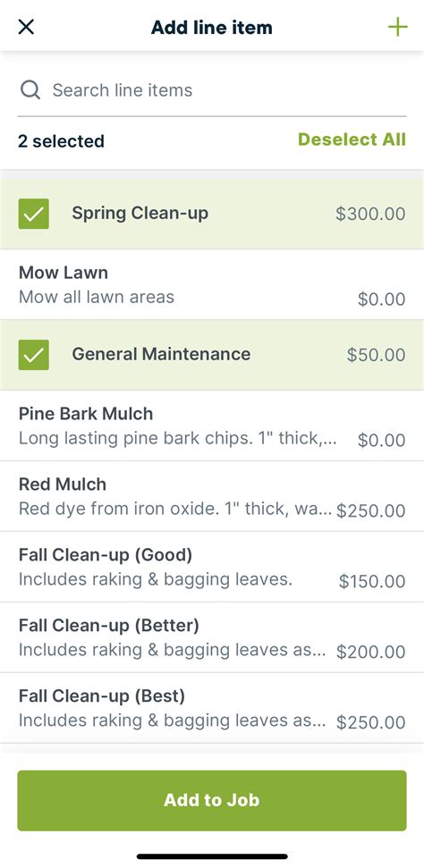Tap the green plus icon

pyautogui.click(x=397, y=27)
